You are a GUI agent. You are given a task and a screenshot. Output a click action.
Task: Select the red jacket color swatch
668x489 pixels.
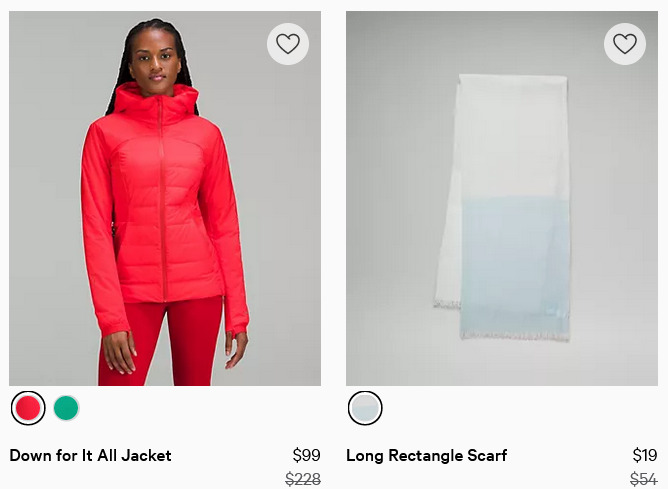pos(28,408)
